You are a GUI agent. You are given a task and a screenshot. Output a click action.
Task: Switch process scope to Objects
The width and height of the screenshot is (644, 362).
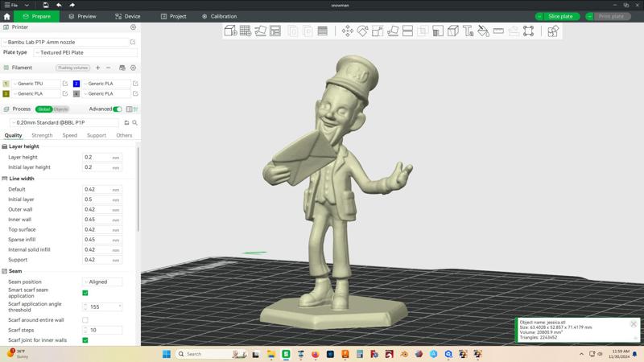[61, 109]
